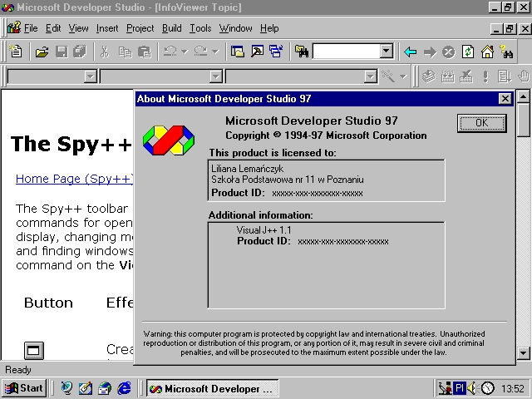The height and width of the screenshot is (399, 532).
Task: Select the Liliana Lemańczyk licensee name
Action: 247,169
